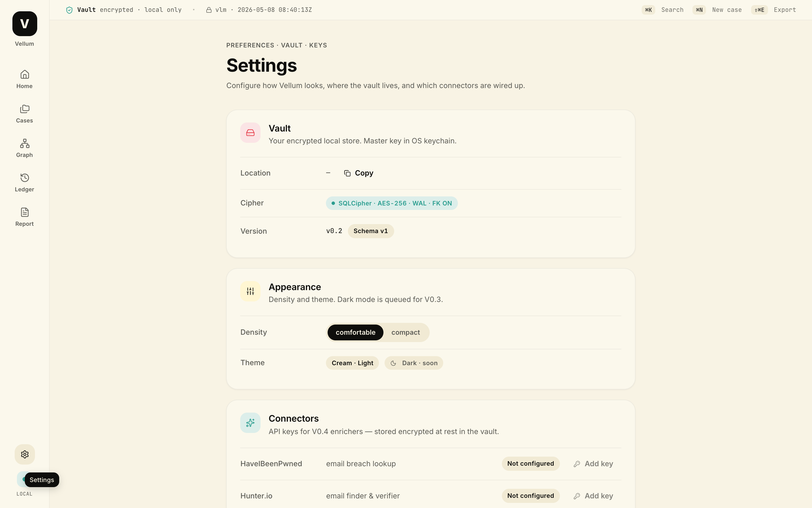Copy the vault location
Viewport: 812px width, 508px height.
pyautogui.click(x=359, y=173)
